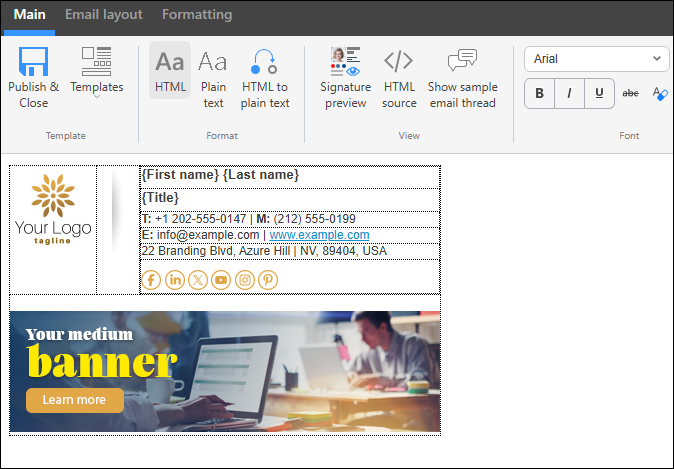Click the YouTube social icon
The height and width of the screenshot is (469, 674).
coord(221,280)
